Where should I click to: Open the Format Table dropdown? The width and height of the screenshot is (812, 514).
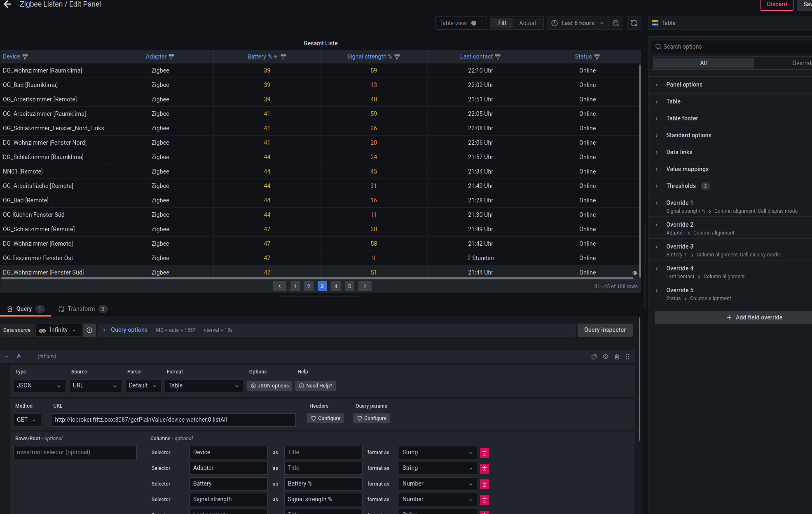pyautogui.click(x=204, y=386)
